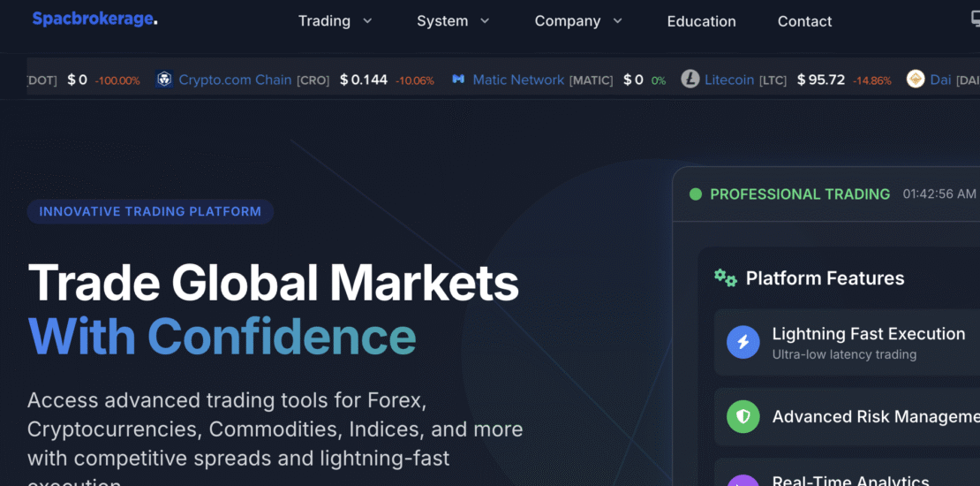Screen dimensions: 980x486
Task: Expand the Company navigation dropdown
Action: coord(578,21)
